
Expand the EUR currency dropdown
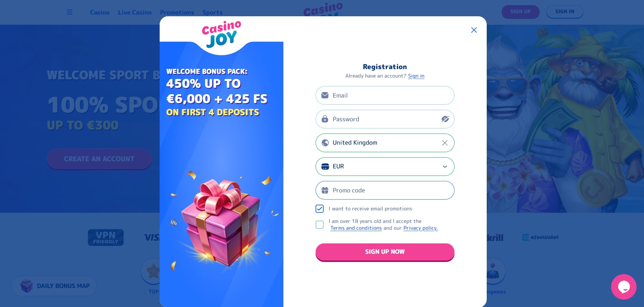445,167
